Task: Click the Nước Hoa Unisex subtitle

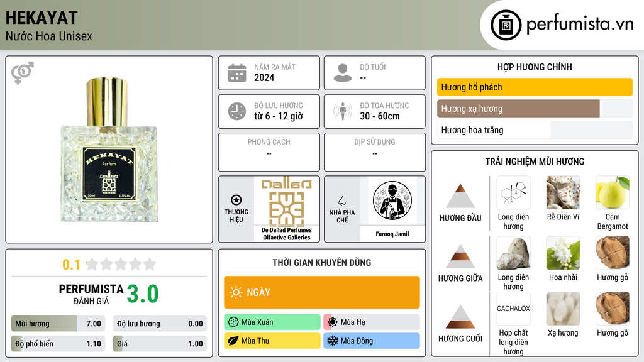Action: click(x=49, y=36)
